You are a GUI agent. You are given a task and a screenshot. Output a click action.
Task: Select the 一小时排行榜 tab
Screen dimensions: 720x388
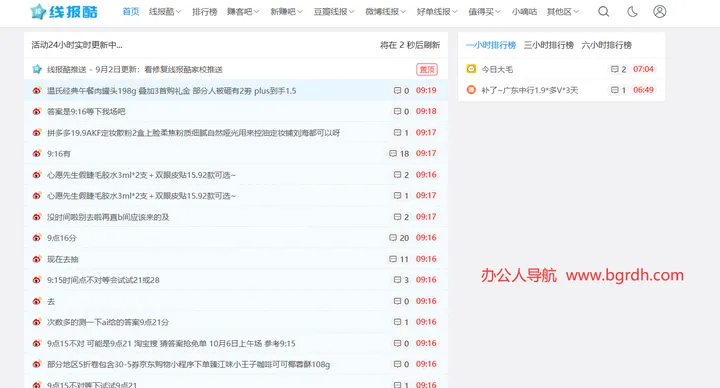(491, 45)
